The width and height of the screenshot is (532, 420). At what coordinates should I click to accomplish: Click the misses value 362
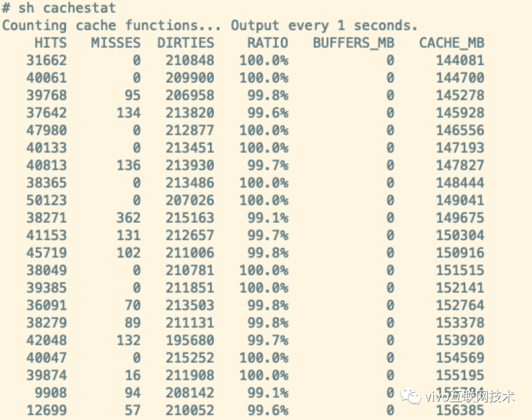[x=129, y=218]
